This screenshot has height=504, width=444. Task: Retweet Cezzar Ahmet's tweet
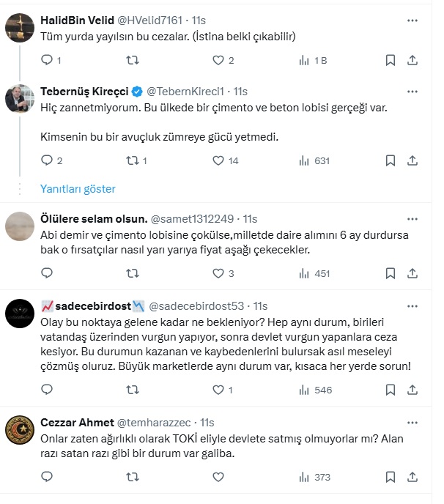[133, 477]
